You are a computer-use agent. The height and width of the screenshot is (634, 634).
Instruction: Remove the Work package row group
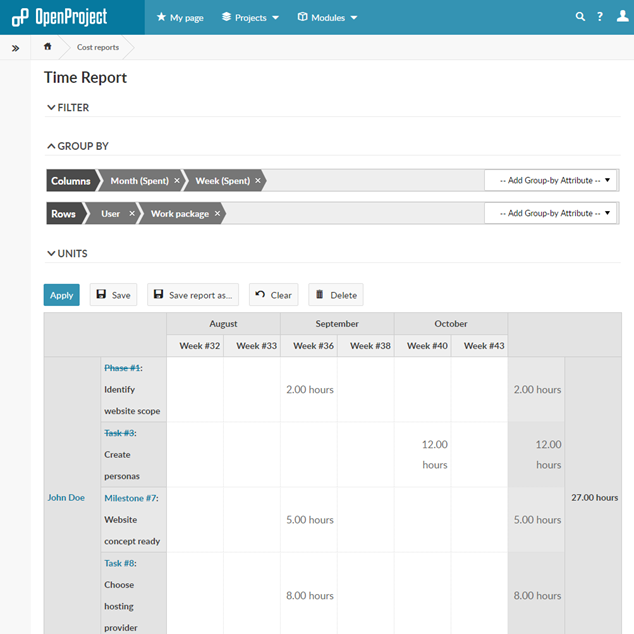pyautogui.click(x=217, y=213)
